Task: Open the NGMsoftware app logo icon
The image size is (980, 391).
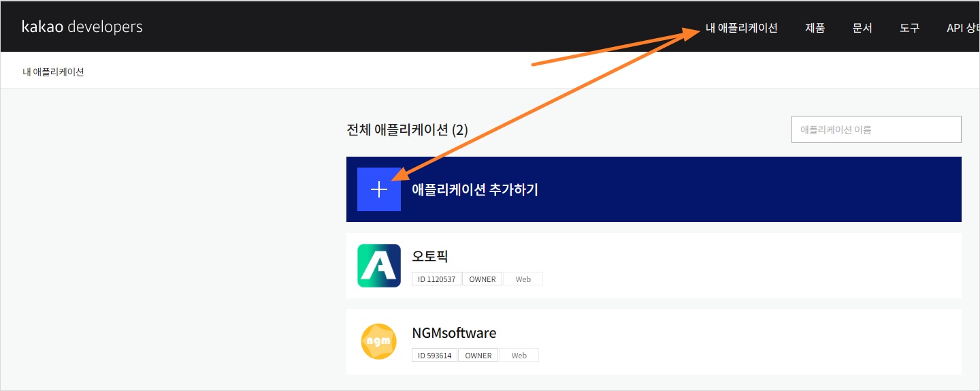Action: 379,342
